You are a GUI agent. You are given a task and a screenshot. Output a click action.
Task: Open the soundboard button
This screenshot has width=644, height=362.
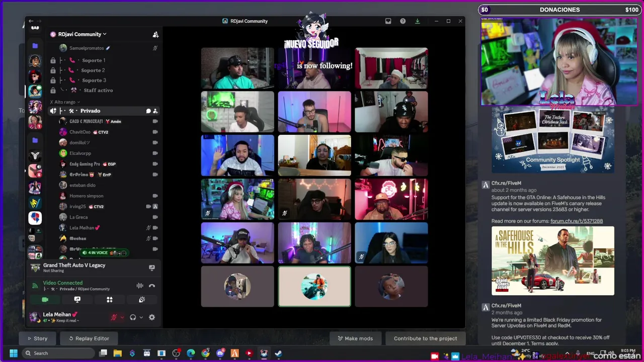point(141,300)
